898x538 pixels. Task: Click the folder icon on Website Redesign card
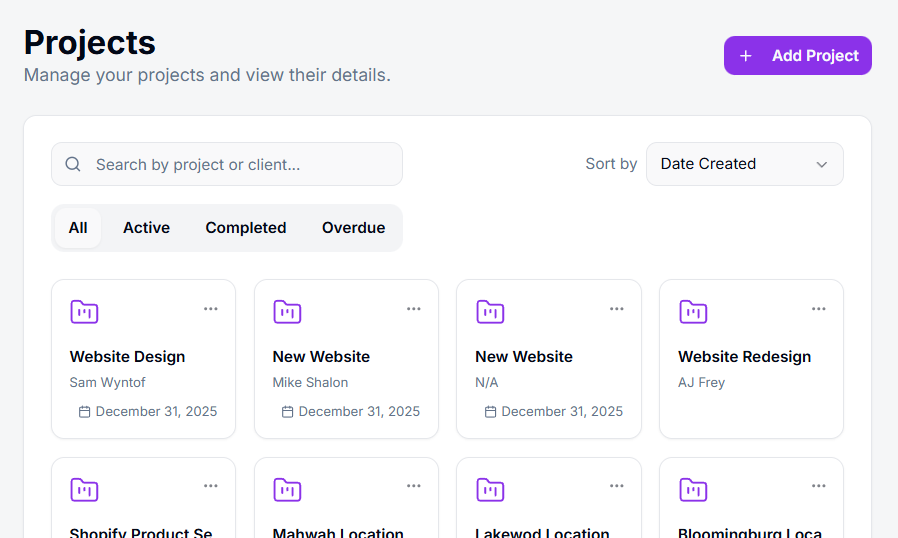pyautogui.click(x=693, y=312)
